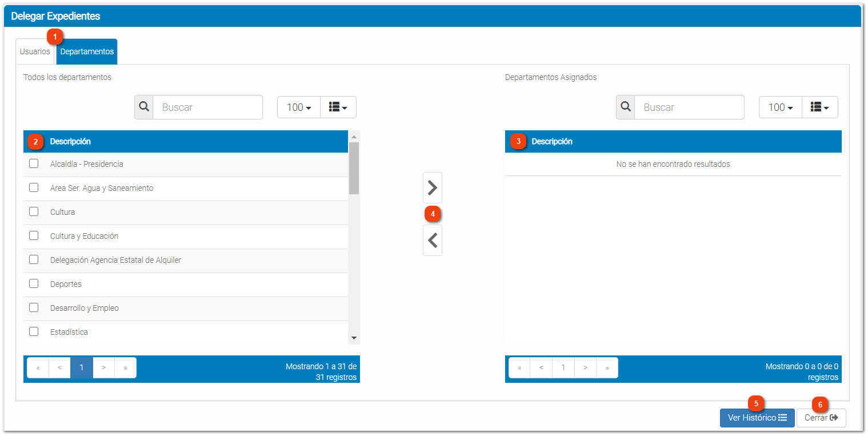
Task: Check the Estadística checkbox
Action: (x=34, y=331)
